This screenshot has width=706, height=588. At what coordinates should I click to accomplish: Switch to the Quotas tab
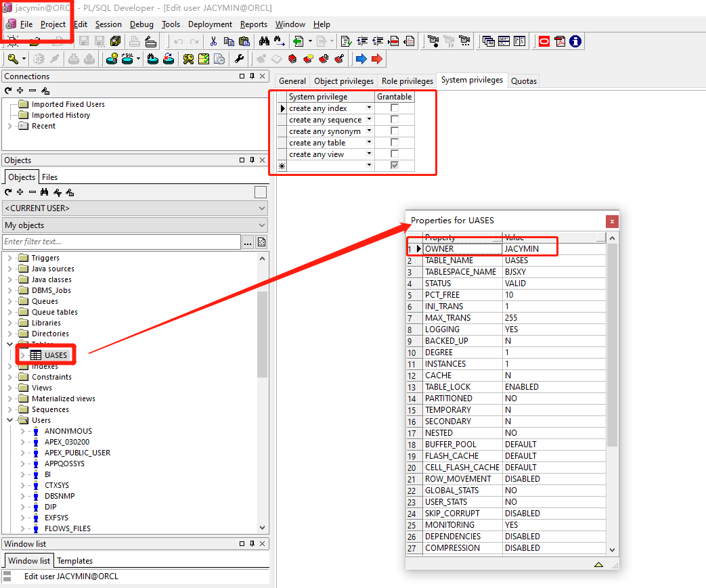tap(524, 81)
